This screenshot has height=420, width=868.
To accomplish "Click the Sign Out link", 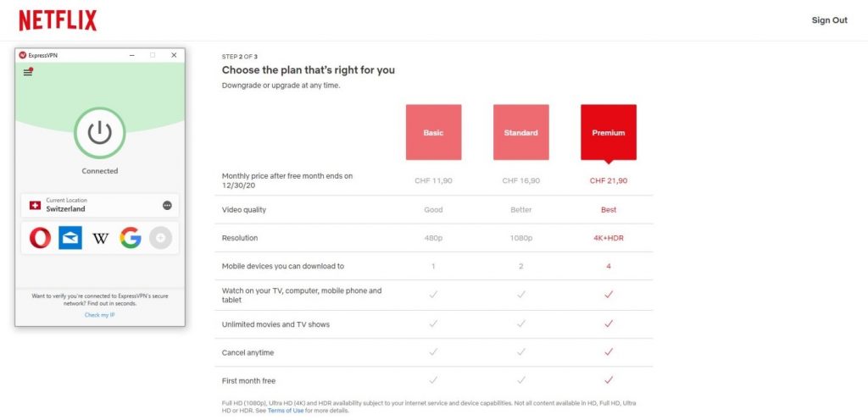I will 829,20.
